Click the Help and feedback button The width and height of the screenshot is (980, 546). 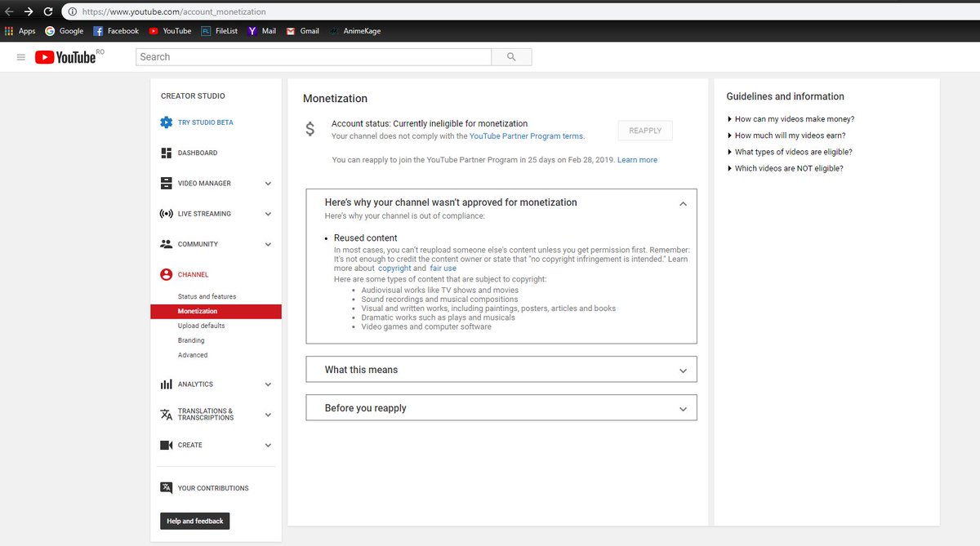(x=194, y=521)
